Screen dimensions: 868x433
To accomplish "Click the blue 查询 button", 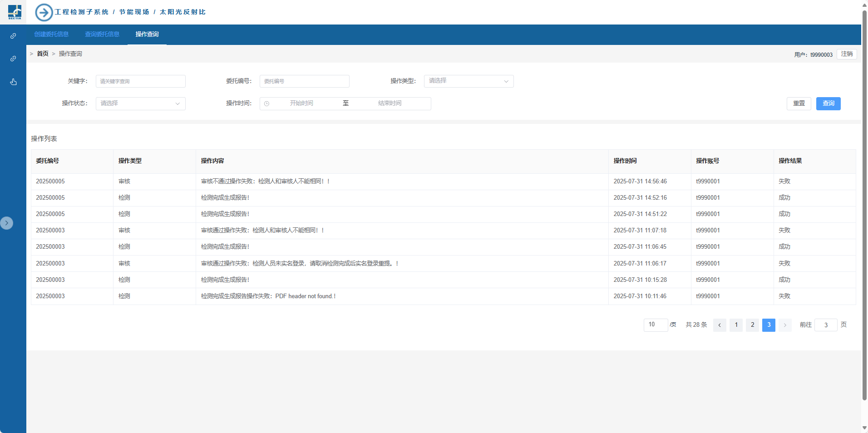I will (x=828, y=103).
